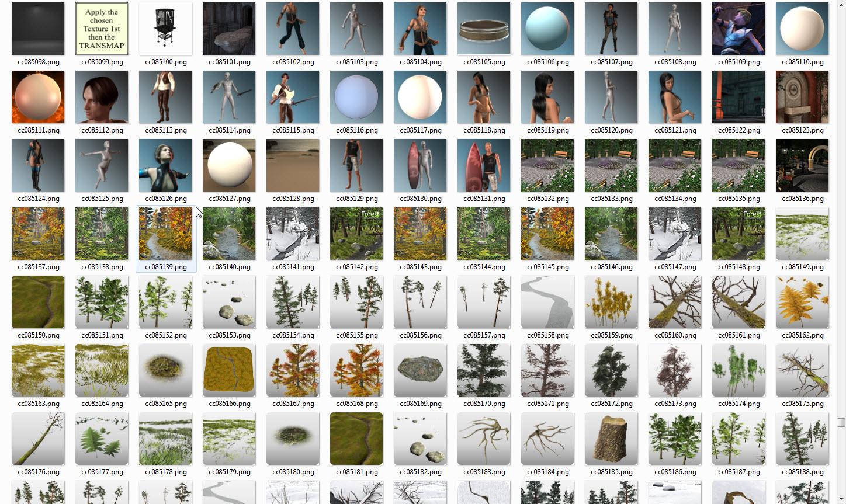Click the file name cc085179.png

[230, 472]
